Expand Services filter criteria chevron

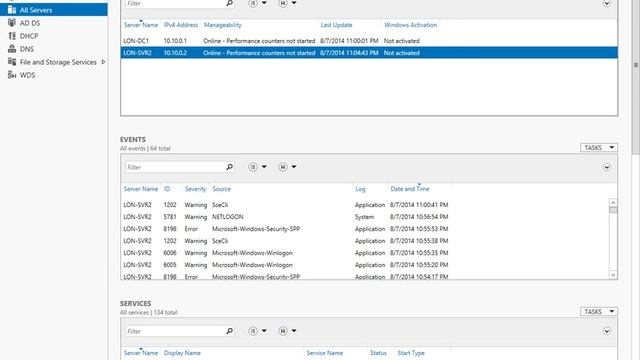pos(607,331)
